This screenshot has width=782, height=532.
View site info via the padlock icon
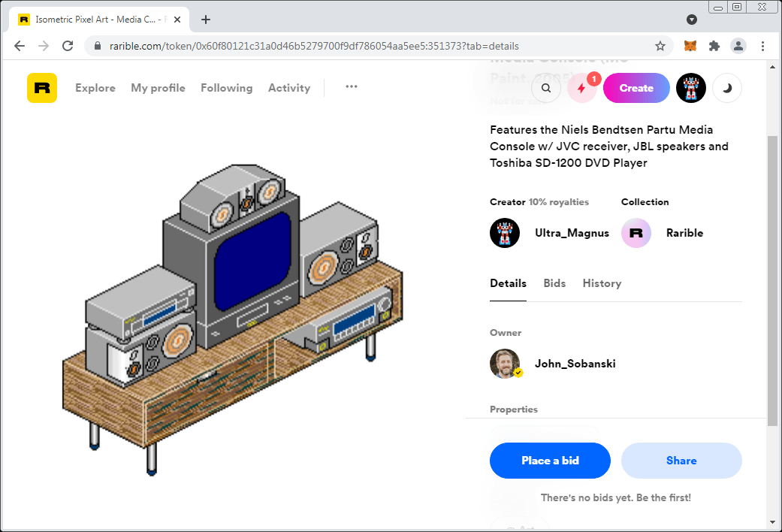coord(98,46)
